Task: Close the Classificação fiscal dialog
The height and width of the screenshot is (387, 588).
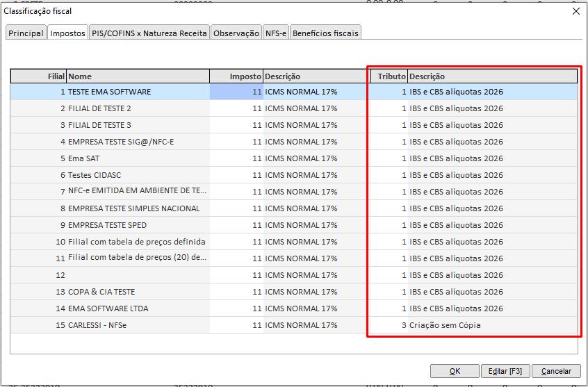Action: coord(575,11)
